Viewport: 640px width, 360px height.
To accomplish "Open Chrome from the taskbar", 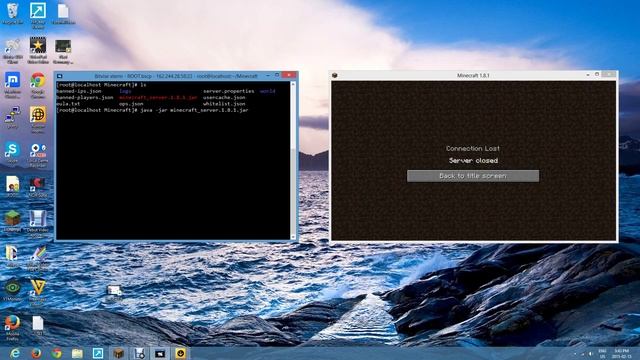I will 56,353.
